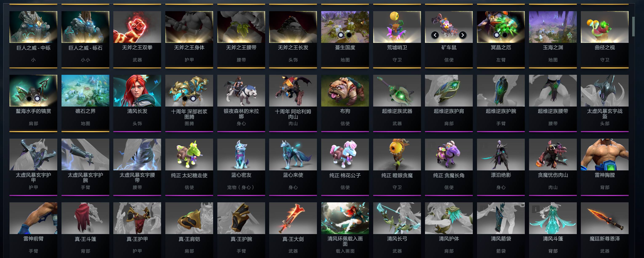Click the info icon on 清风斗篷

[536, 209]
